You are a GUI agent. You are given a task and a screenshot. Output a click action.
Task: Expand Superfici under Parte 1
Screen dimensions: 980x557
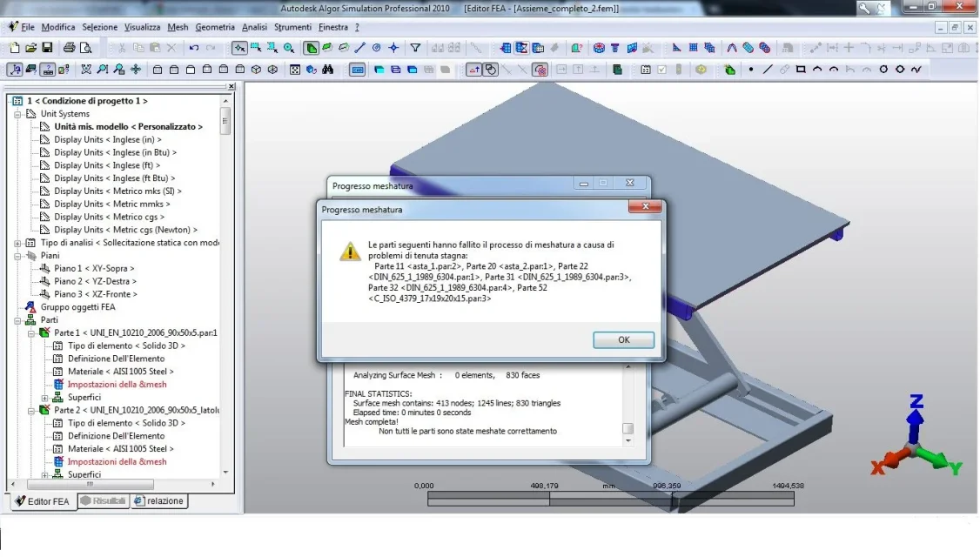[45, 398]
